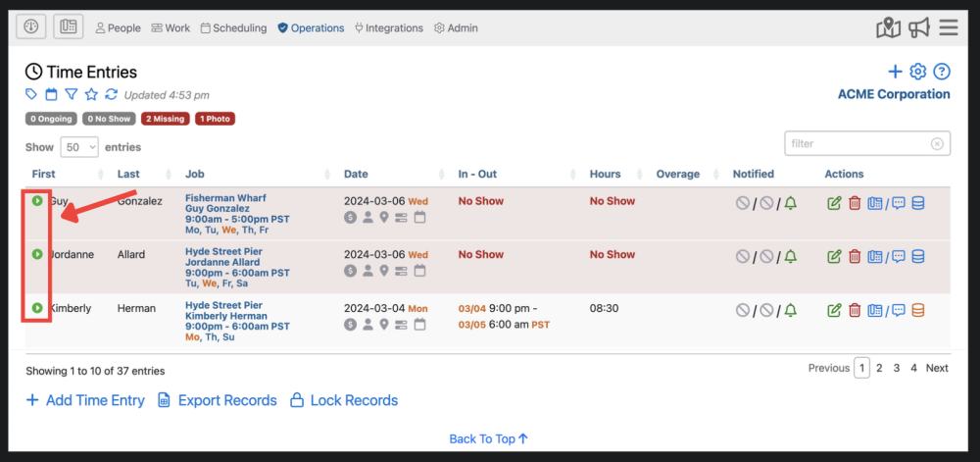Open the Show entries count dropdown

(79, 147)
